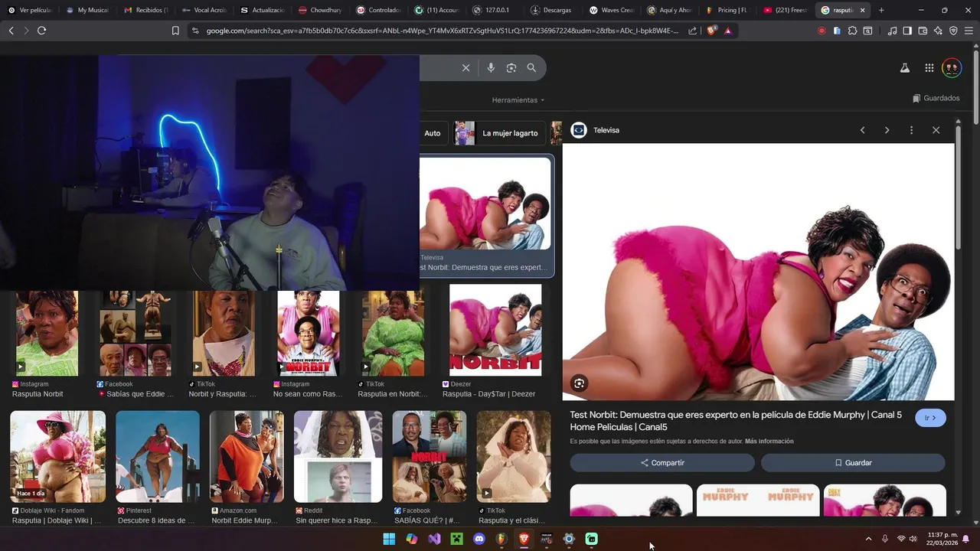
Task: Click the Televisa source name in preview
Action: point(606,130)
